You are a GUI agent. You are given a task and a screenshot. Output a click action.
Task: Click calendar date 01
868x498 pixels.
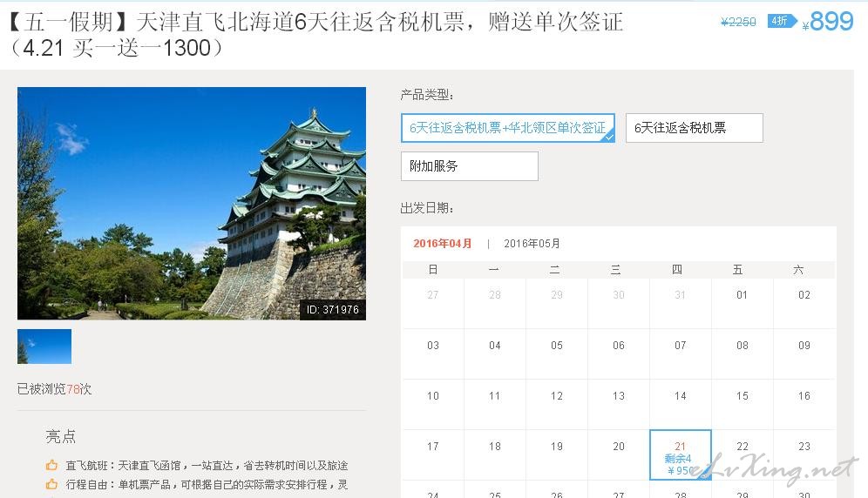coord(742,295)
